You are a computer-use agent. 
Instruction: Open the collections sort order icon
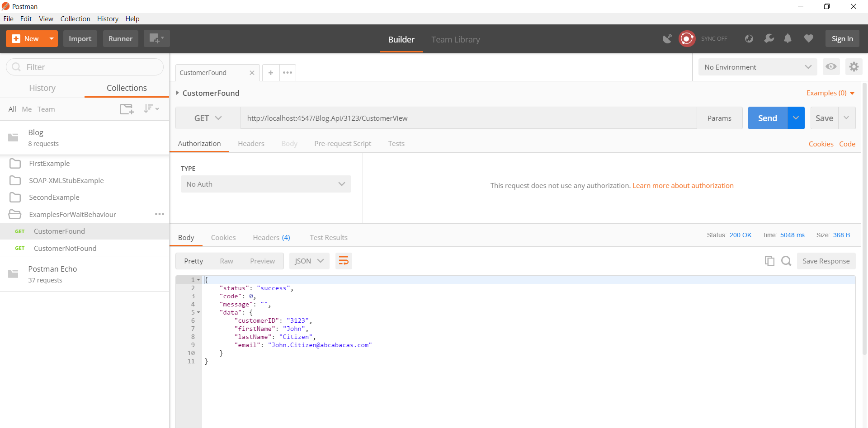tap(151, 108)
